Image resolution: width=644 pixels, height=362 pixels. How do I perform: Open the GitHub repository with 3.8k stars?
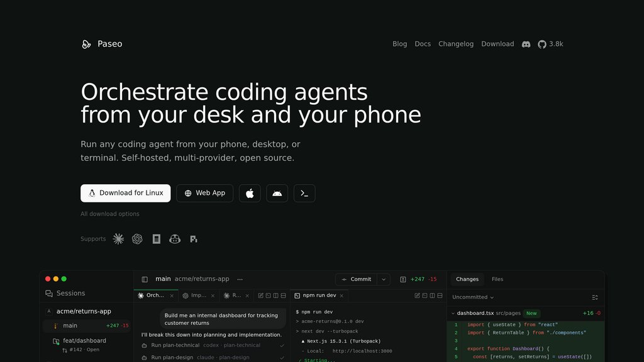point(550,44)
